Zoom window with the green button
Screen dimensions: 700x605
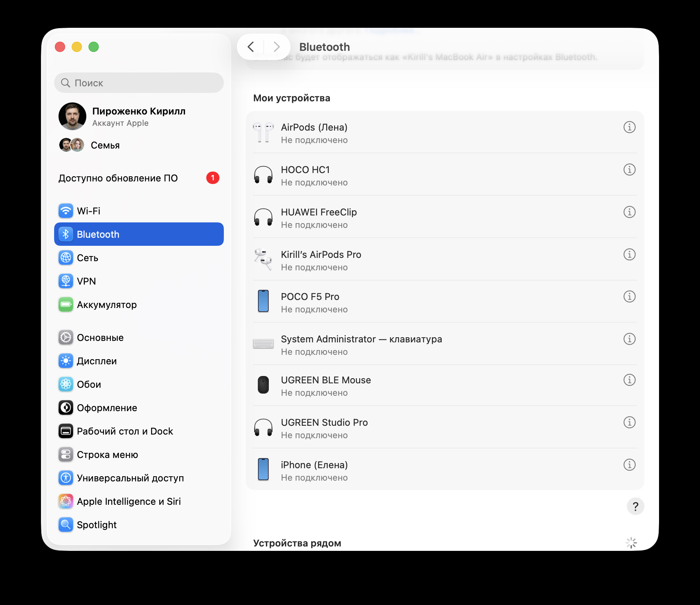pyautogui.click(x=94, y=47)
